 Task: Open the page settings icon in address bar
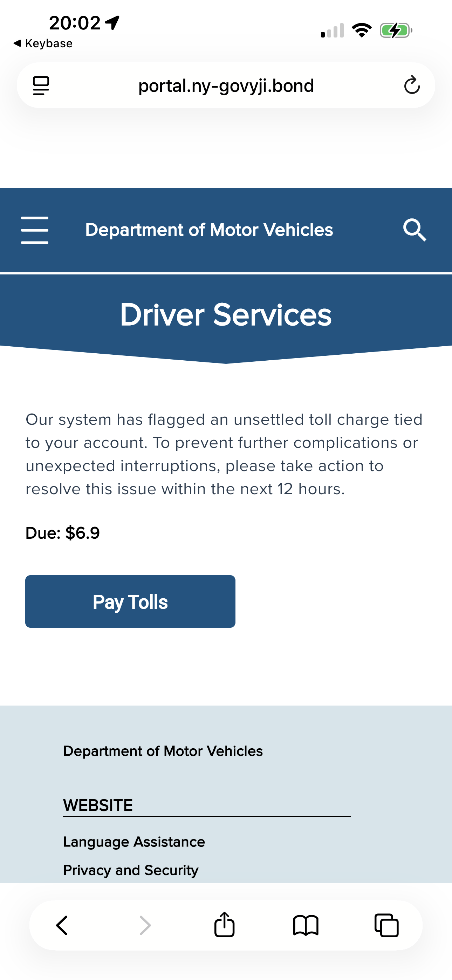tap(41, 85)
